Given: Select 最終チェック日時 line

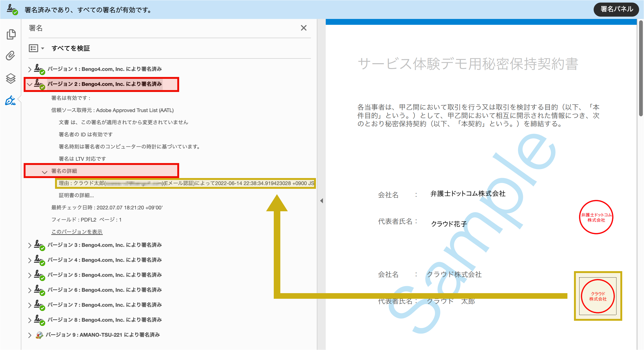Looking at the screenshot, I should [107, 208].
